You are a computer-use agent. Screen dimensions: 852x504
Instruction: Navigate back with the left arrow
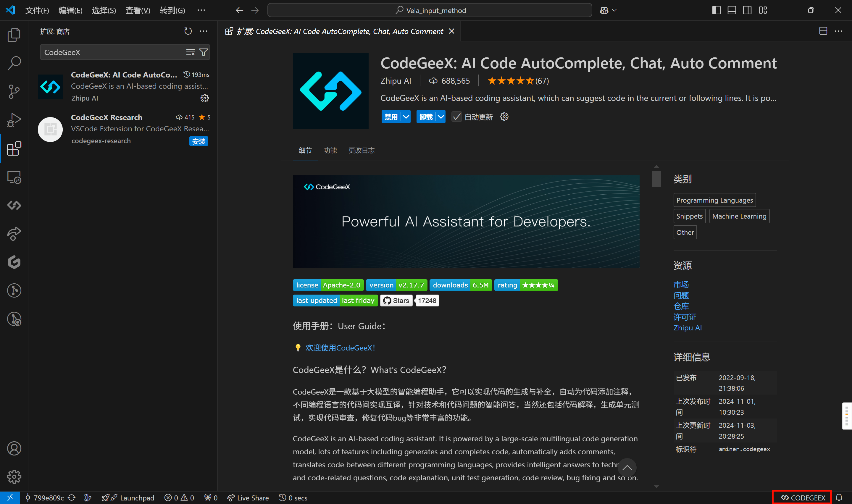pos(239,11)
